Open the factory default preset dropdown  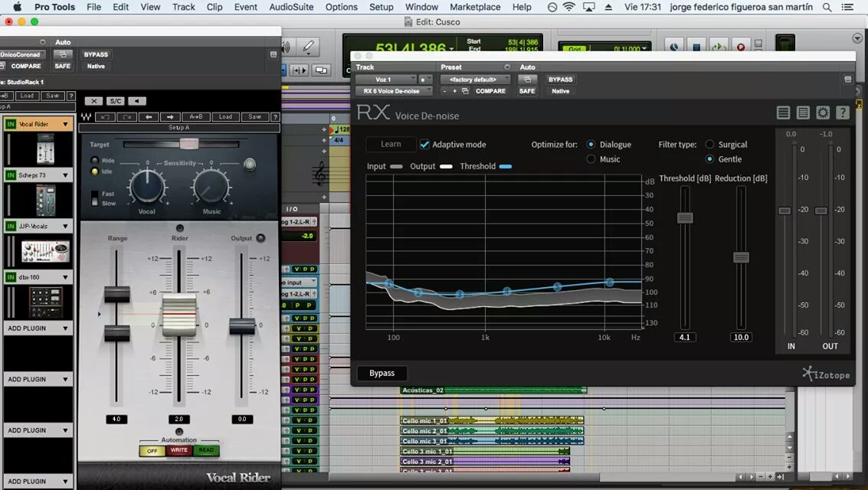click(474, 80)
